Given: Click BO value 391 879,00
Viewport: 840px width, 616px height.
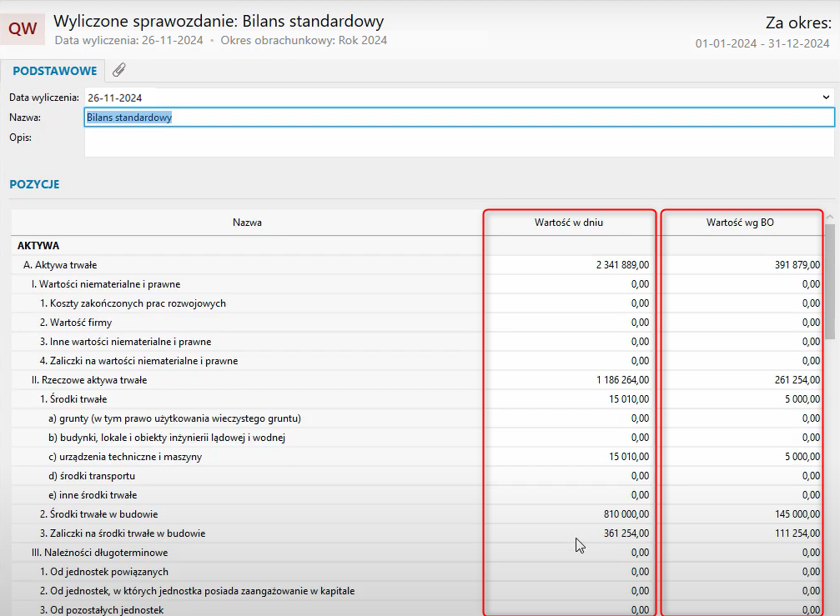Looking at the screenshot, I should click(x=797, y=265).
